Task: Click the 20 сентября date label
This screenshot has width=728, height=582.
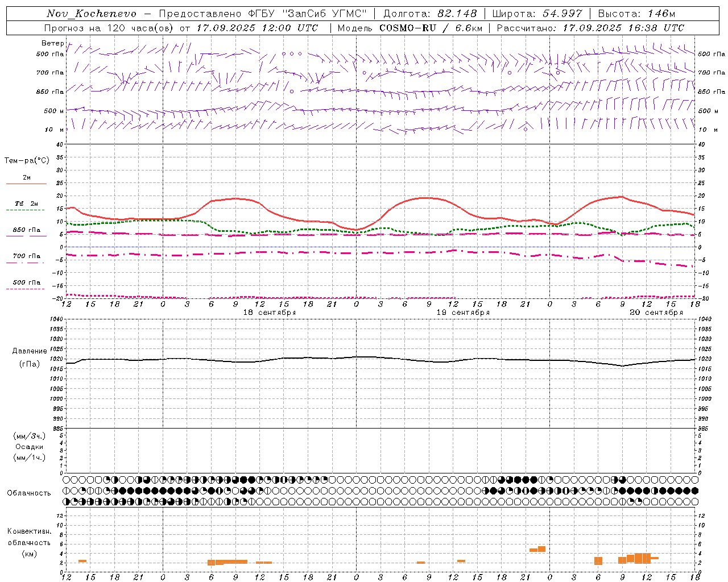Action: tap(656, 313)
